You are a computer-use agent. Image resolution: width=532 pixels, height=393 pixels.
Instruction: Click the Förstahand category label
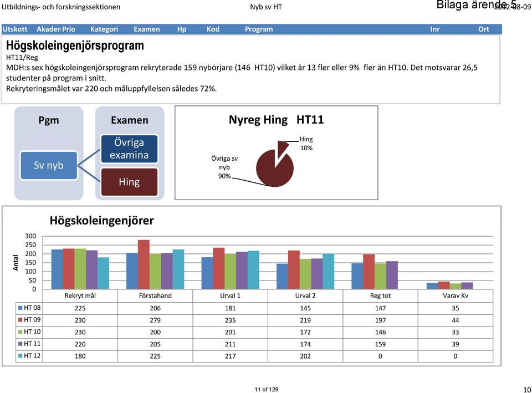click(155, 295)
